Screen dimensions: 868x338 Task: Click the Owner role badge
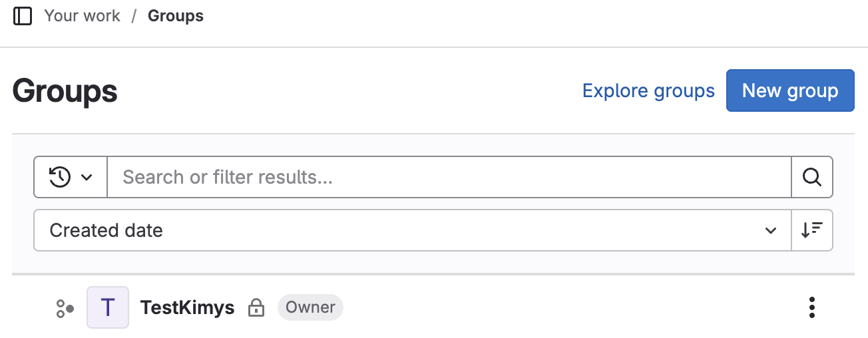coord(310,307)
